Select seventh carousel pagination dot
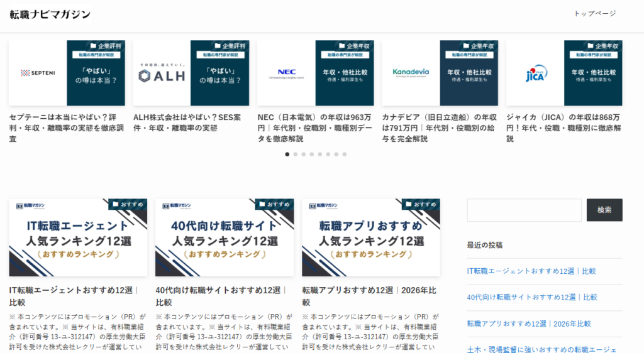This screenshot has height=353, width=644. 336,154
